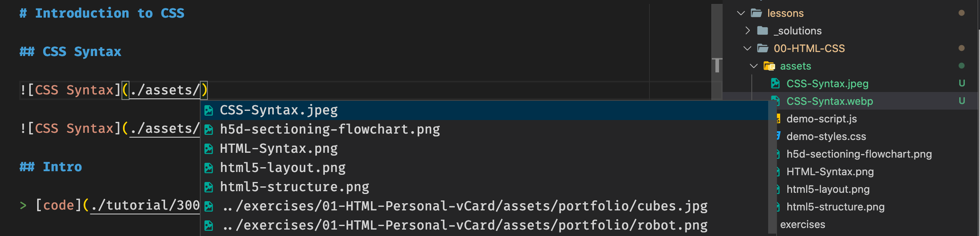This screenshot has height=236, width=980.
Task: Collapse the lessons folder
Action: pos(740,13)
